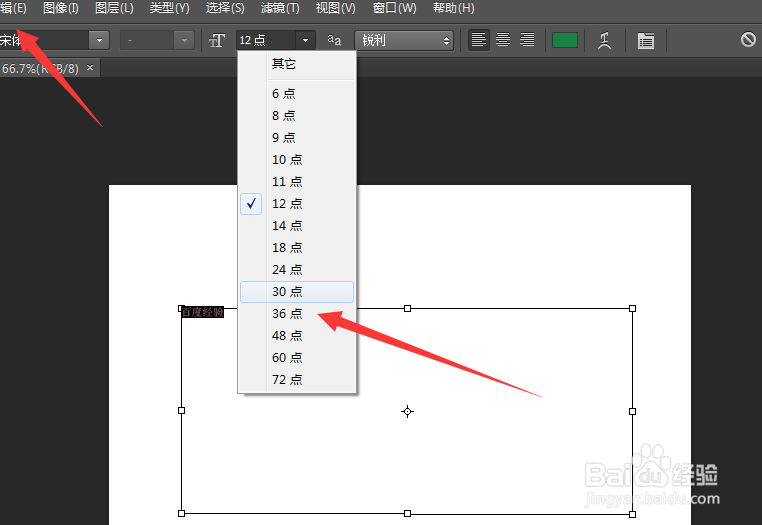Viewport: 762px width, 525px height.
Task: Select 48 点 font size
Action: 297,335
